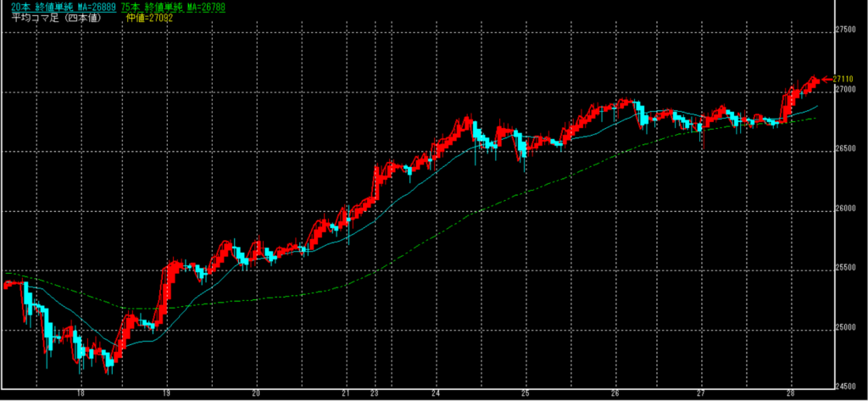Select date 20 on the time axis
Viewport: 868px width, 401px height.
(x=257, y=393)
